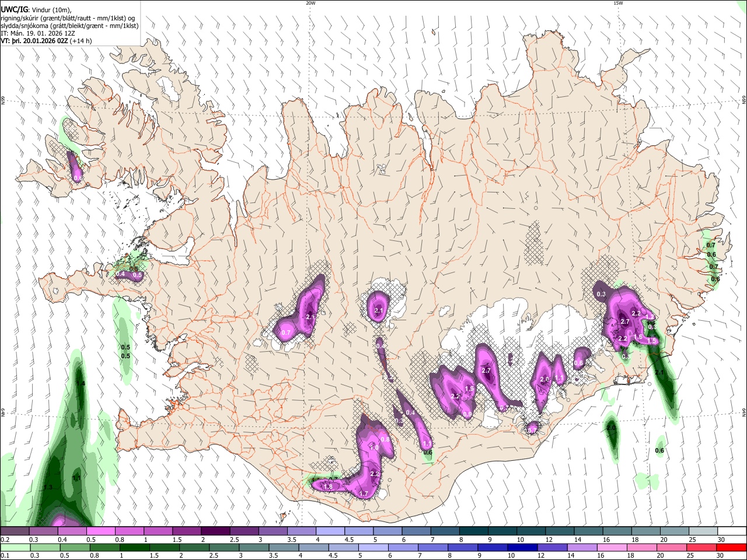Pick the dusky mauve 0.2–0.3 snow legend swatch

tap(15, 531)
